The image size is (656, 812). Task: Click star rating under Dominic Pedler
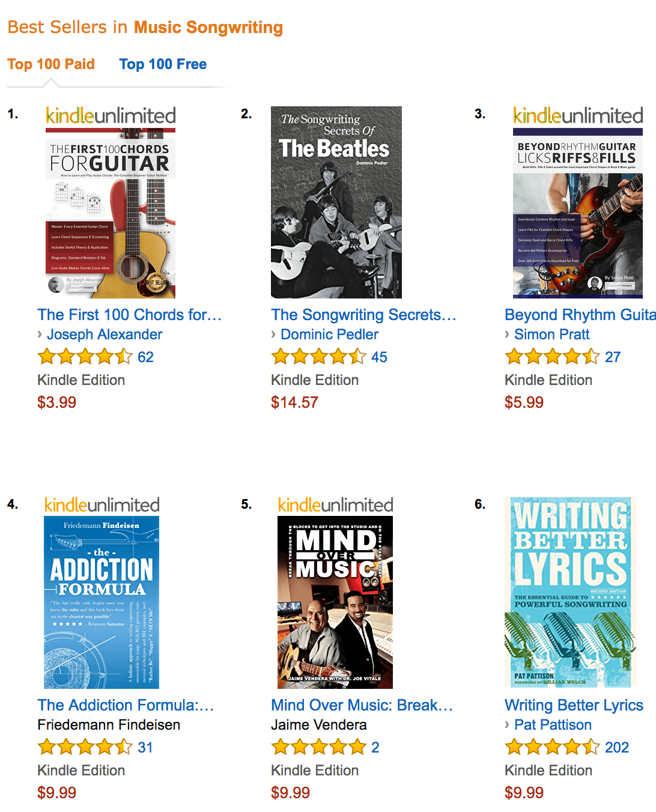(318, 357)
